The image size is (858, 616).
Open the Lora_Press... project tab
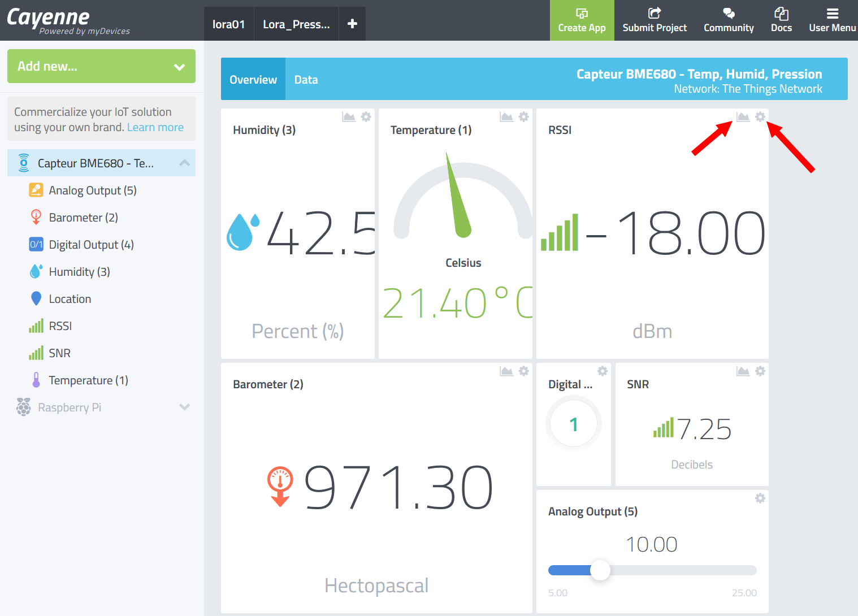[x=296, y=24]
